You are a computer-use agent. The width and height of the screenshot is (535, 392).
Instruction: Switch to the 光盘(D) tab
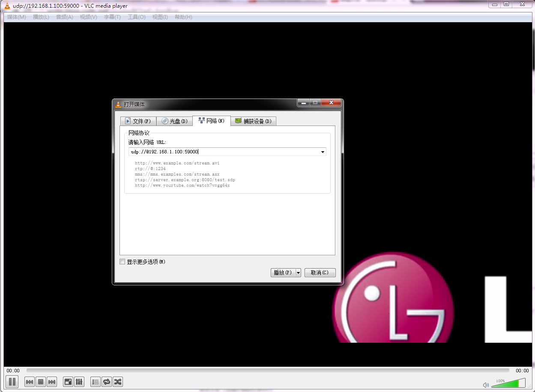pyautogui.click(x=174, y=121)
